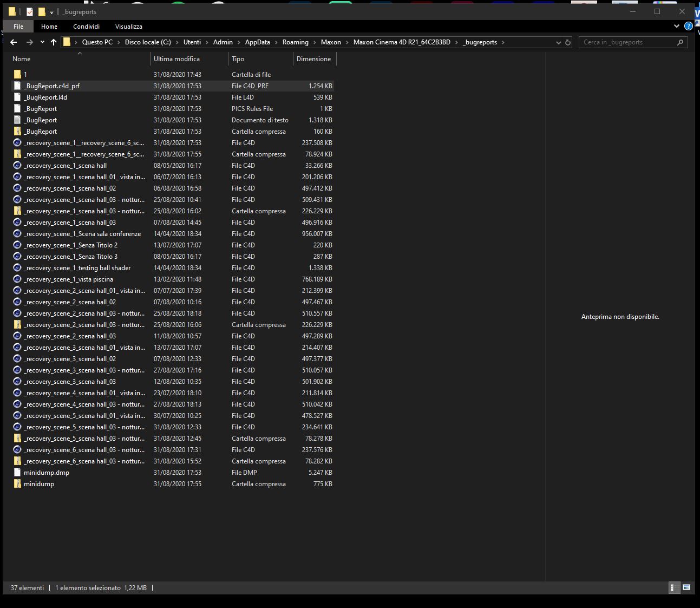Navigate to Disco locale (C:) in breadcrumb
The width and height of the screenshot is (700, 608).
[x=148, y=42]
